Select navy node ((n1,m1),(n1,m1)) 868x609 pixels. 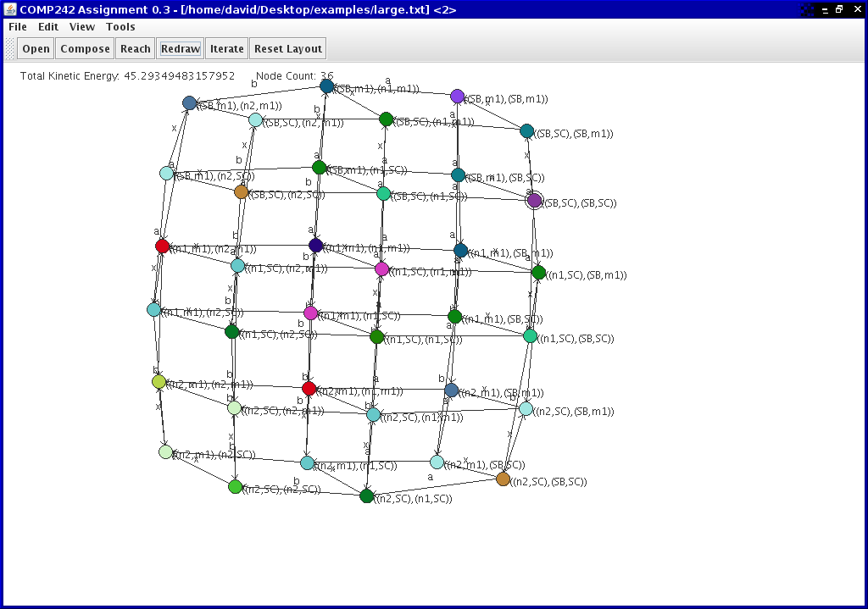tap(316, 246)
